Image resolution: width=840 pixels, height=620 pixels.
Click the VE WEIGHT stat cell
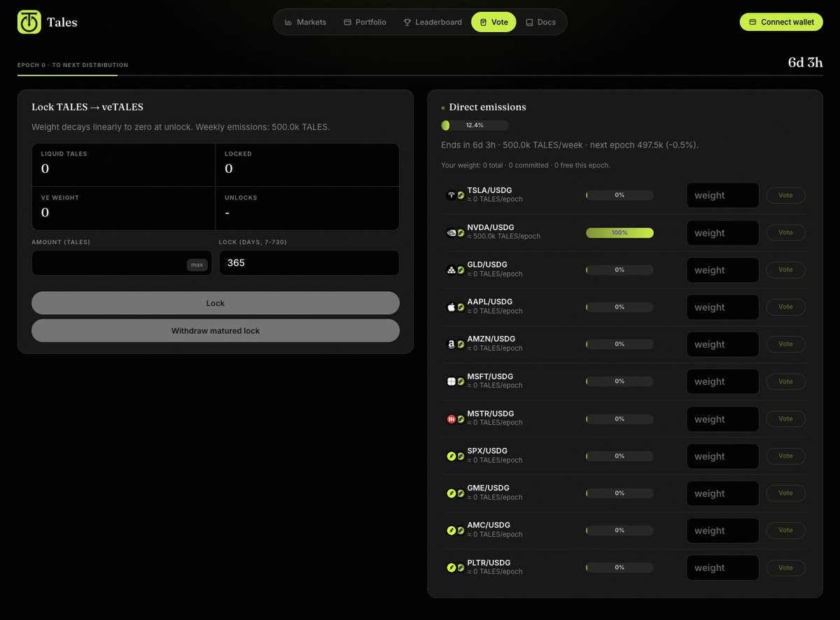[124, 209]
